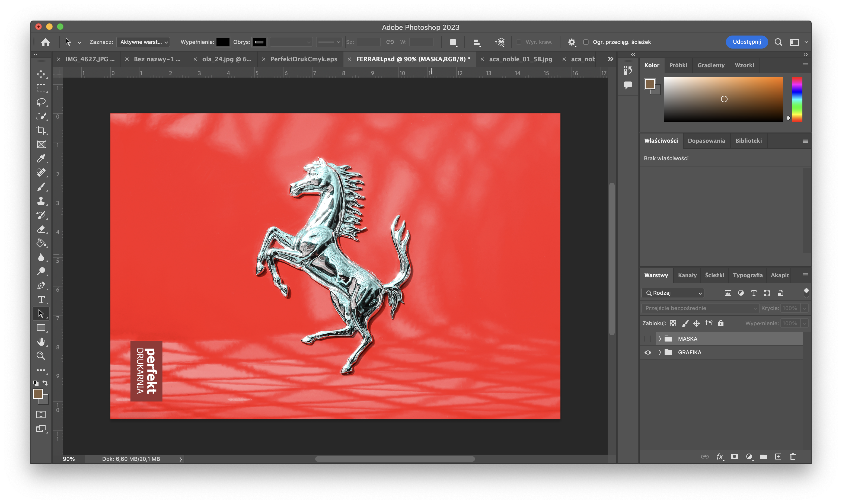Expand the GRAFIKA layer group

(660, 353)
